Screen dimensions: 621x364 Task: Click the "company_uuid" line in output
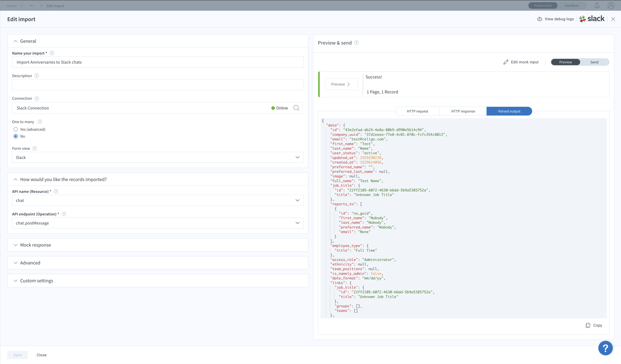tap(389, 134)
